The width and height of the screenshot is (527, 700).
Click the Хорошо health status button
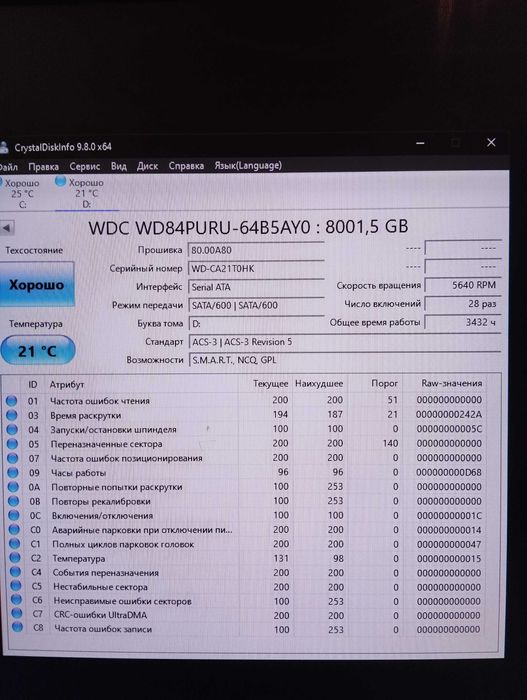(x=36, y=284)
